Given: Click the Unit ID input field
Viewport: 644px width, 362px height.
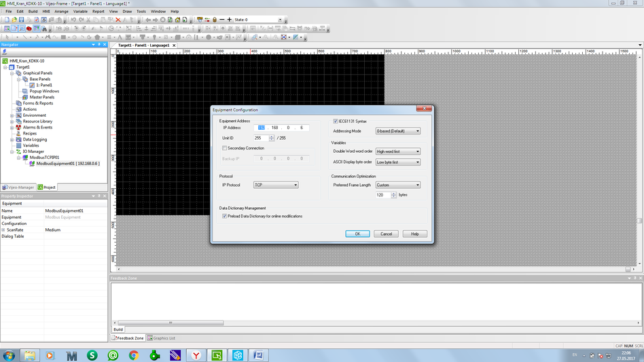Looking at the screenshot, I should [261, 138].
